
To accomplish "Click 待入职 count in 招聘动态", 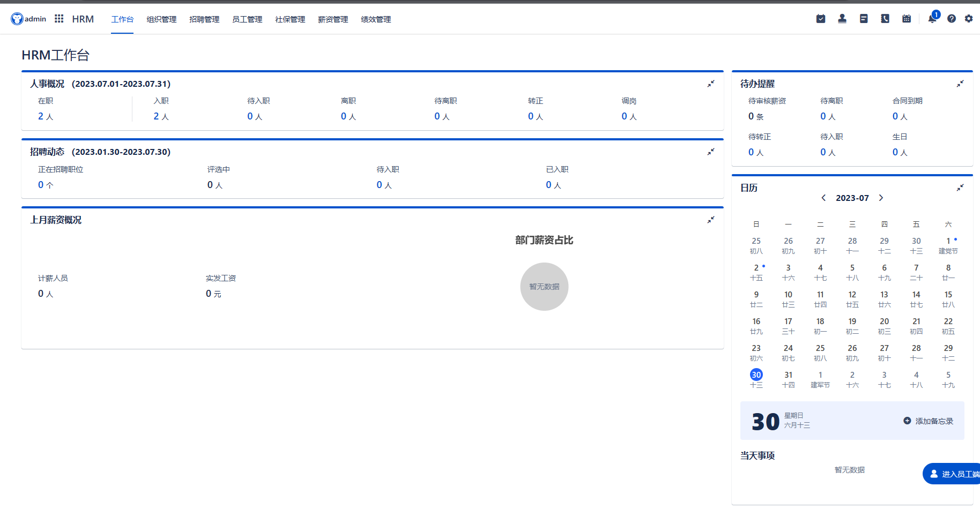I will 384,185.
